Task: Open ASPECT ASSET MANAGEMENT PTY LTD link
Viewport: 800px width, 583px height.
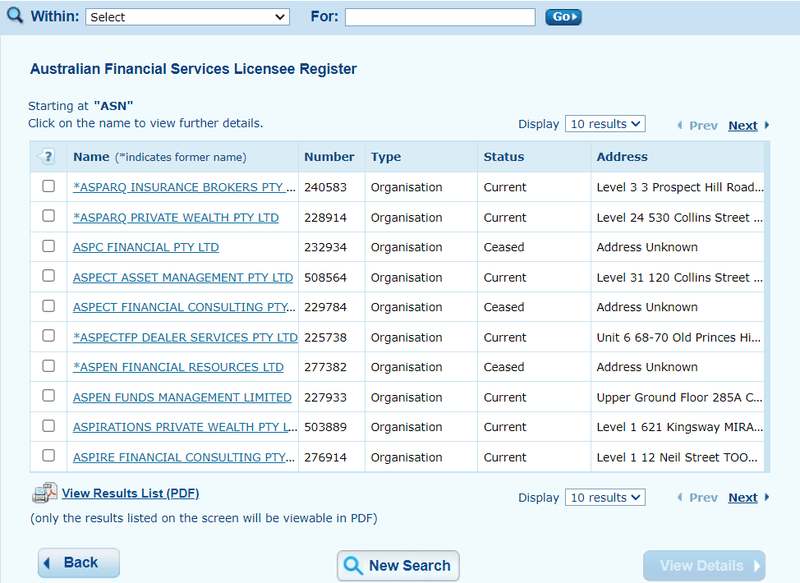Action: [183, 277]
